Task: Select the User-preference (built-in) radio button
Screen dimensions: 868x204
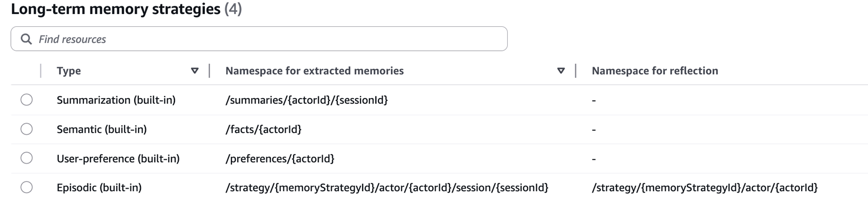Action: click(27, 158)
